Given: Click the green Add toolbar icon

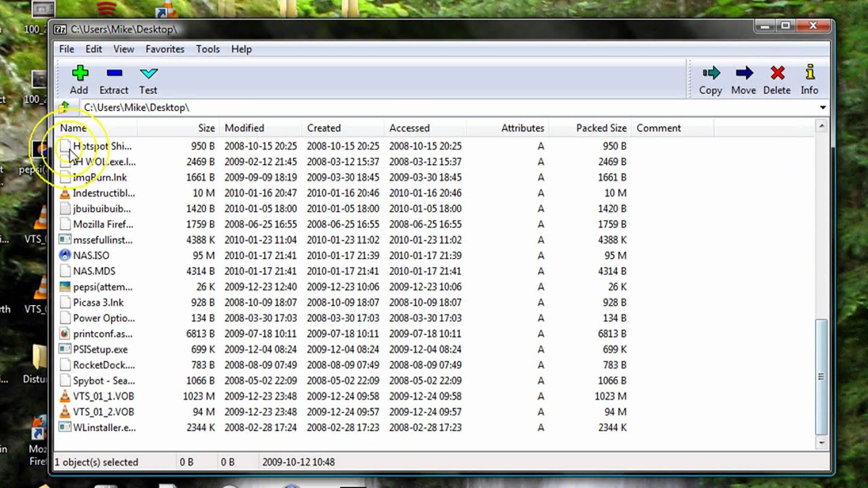Looking at the screenshot, I should (x=80, y=73).
